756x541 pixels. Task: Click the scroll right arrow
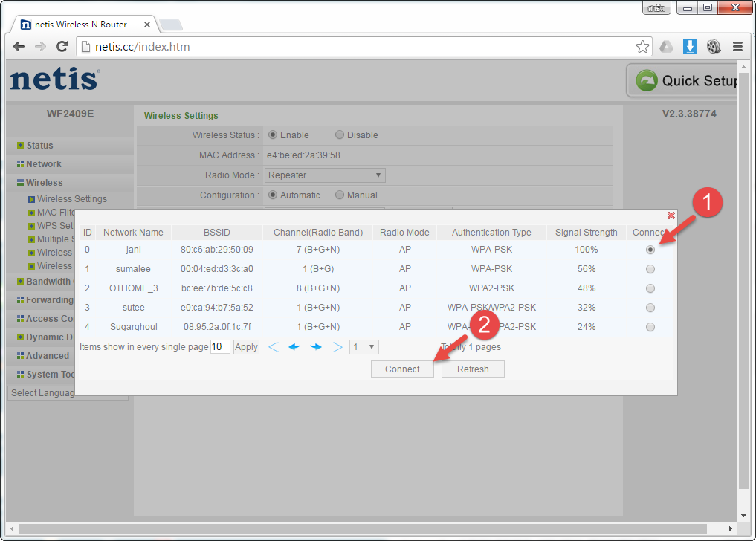click(731, 528)
